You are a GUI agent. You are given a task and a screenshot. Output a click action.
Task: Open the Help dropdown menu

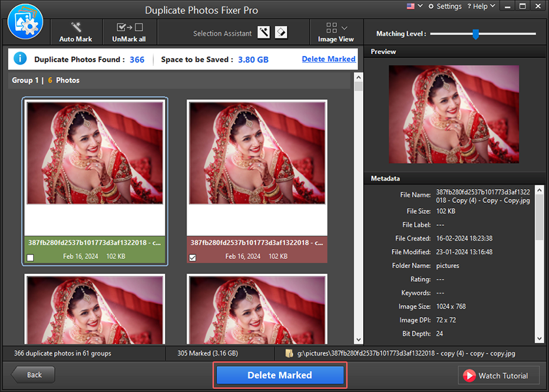[481, 7]
